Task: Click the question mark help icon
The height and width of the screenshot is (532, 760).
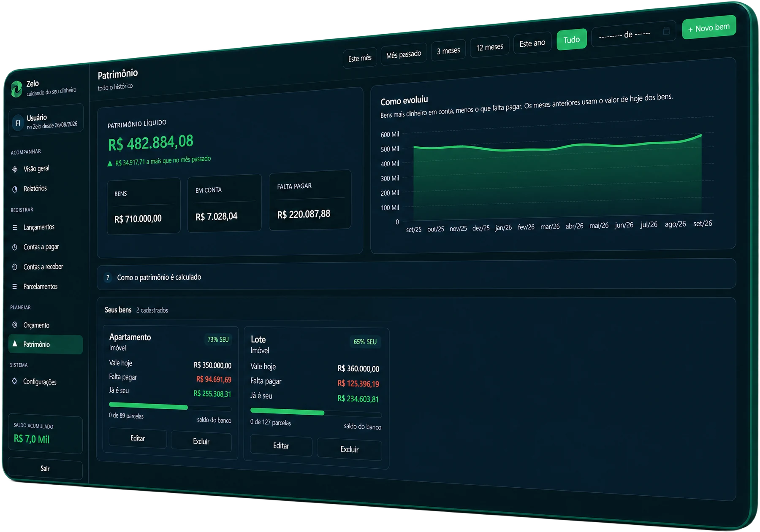Action: click(108, 278)
